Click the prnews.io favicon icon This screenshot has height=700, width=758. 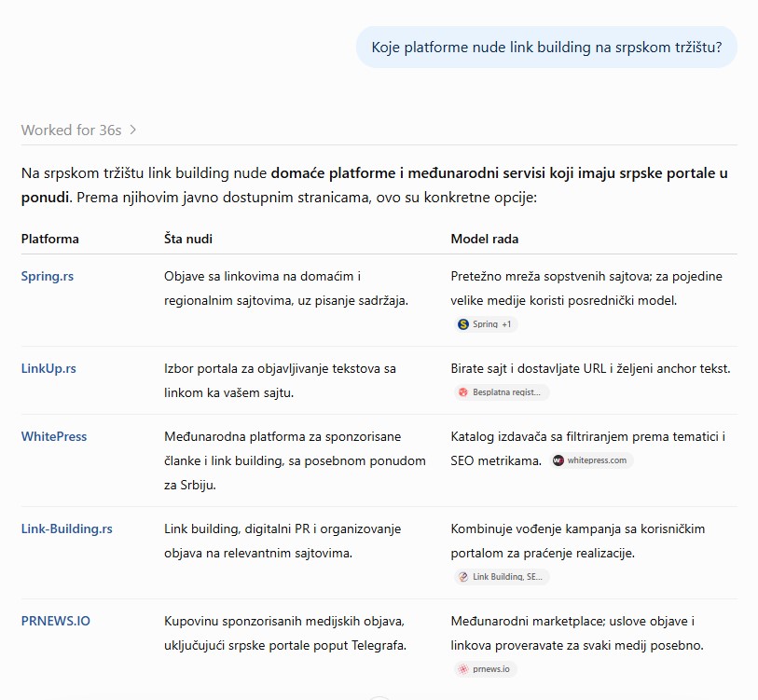click(x=463, y=669)
